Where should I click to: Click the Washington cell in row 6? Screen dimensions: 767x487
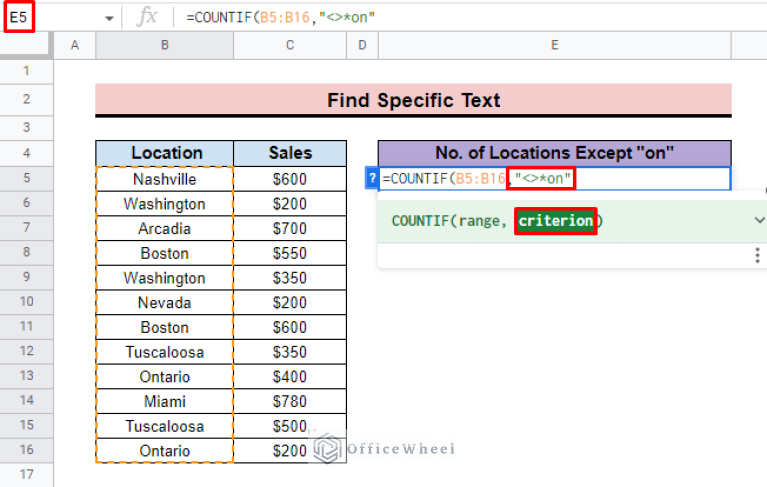point(165,203)
